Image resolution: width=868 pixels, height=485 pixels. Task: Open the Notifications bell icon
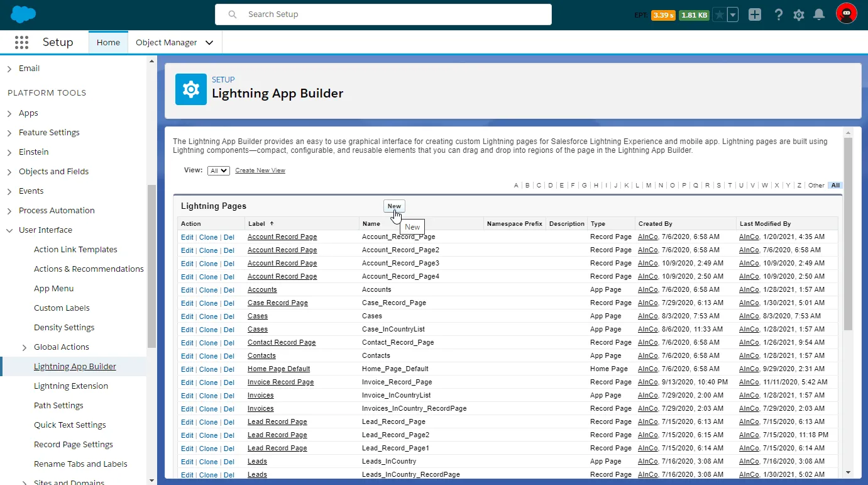coord(819,15)
